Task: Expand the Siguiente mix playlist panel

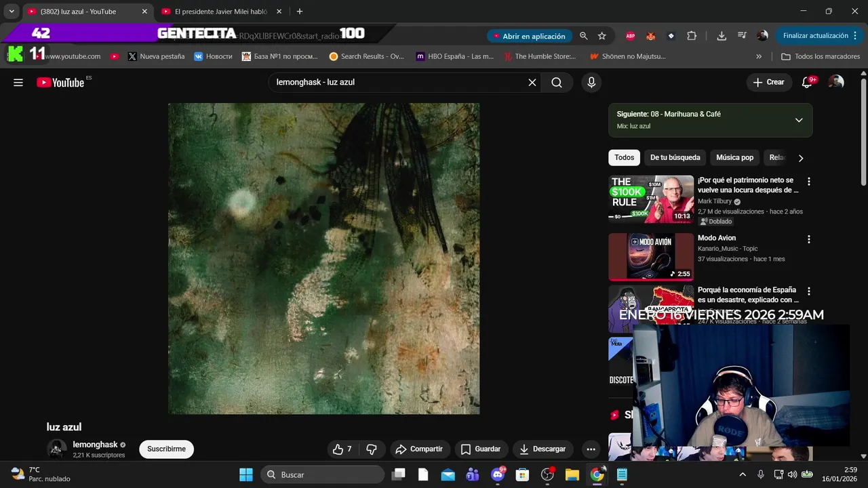Action: 799,120
